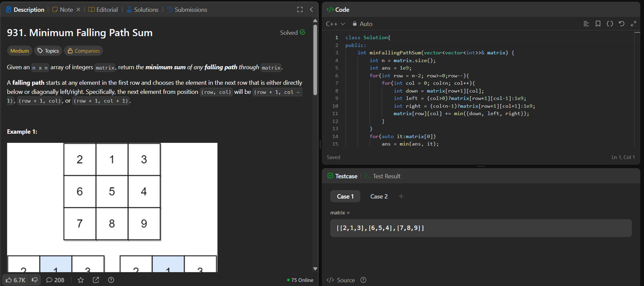This screenshot has width=644, height=286.
Task: Switch to the Description tab
Action: coord(25,10)
